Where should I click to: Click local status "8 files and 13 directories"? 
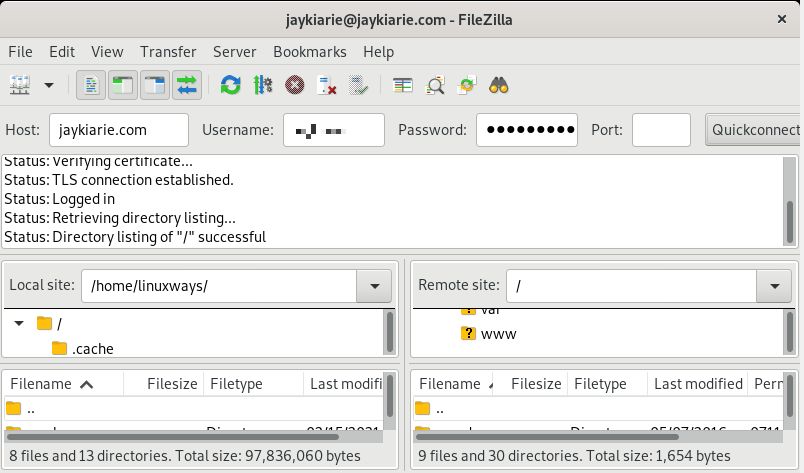185,456
